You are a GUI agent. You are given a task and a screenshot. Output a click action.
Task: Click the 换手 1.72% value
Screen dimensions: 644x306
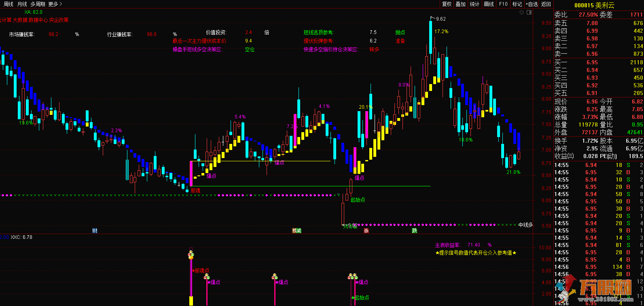click(590, 141)
